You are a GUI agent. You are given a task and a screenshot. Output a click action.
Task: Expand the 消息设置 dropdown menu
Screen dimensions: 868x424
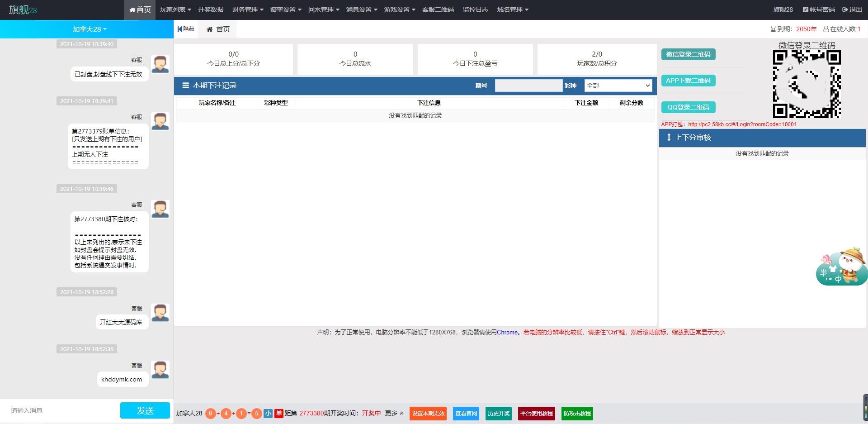pyautogui.click(x=362, y=10)
